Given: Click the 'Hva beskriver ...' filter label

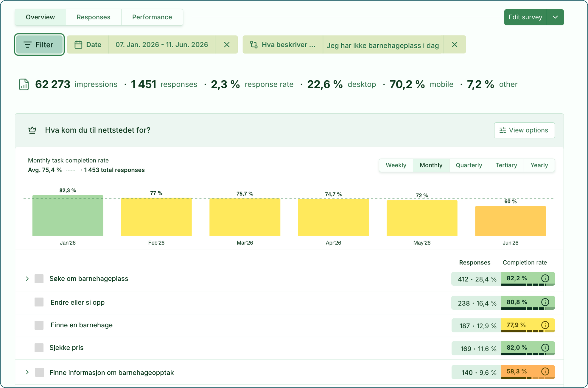Looking at the screenshot, I should coord(288,45).
